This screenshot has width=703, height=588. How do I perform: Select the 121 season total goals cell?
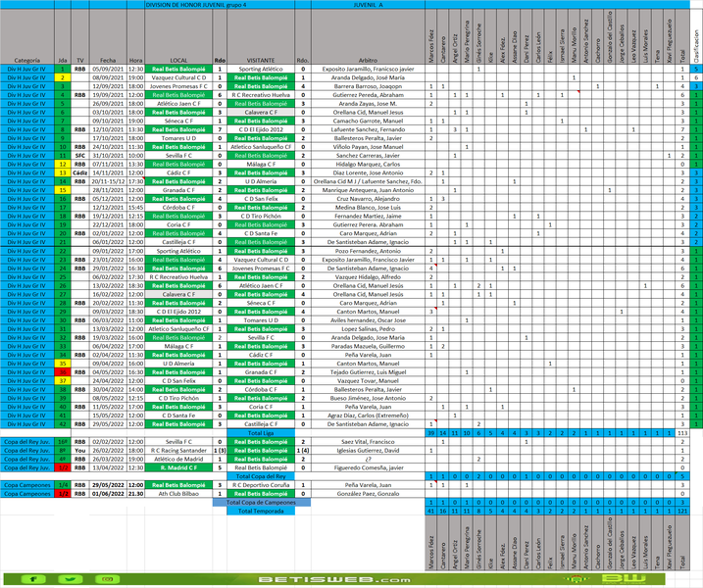(682, 511)
